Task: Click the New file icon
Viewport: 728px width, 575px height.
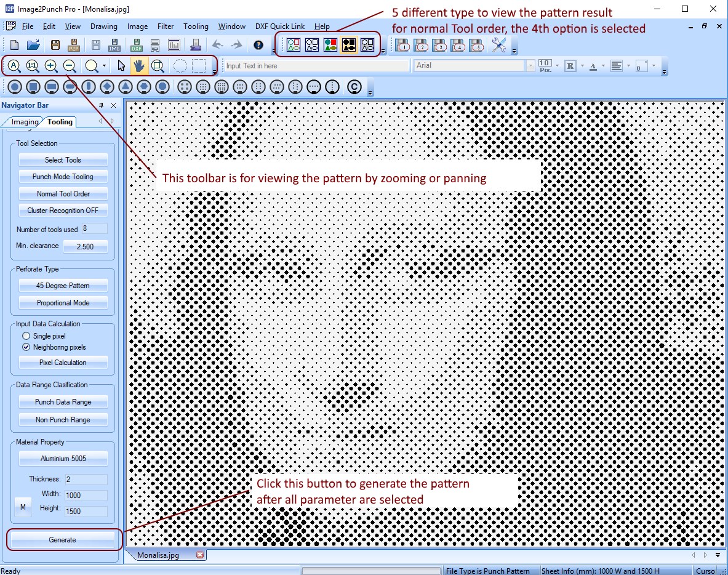Action: pos(14,45)
